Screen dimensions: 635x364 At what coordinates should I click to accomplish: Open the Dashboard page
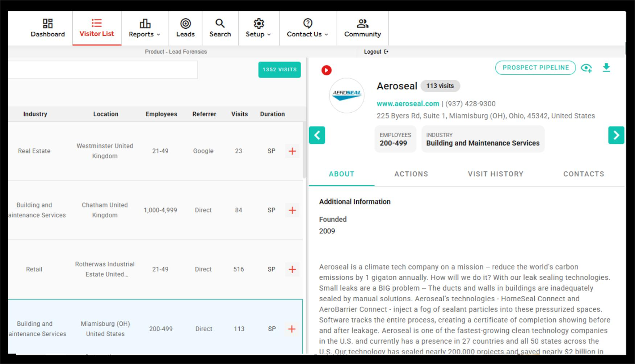tap(48, 28)
